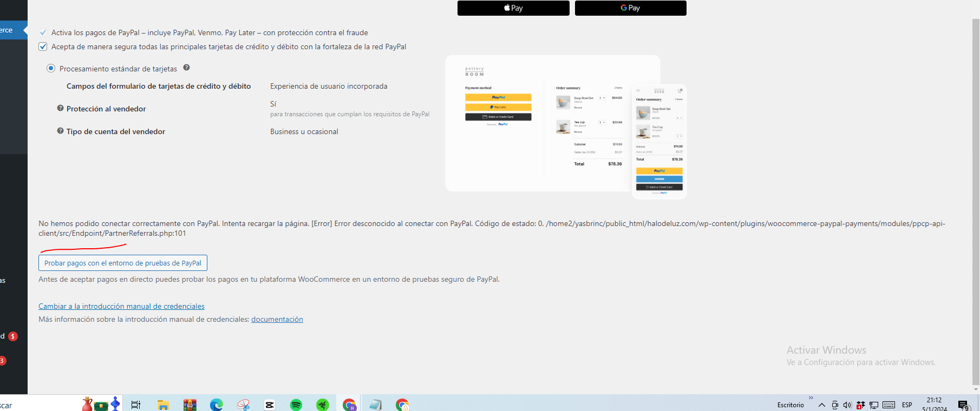980x411 pixels.
Task: Click the PayPal checkout preview image
Action: pyautogui.click(x=566, y=127)
